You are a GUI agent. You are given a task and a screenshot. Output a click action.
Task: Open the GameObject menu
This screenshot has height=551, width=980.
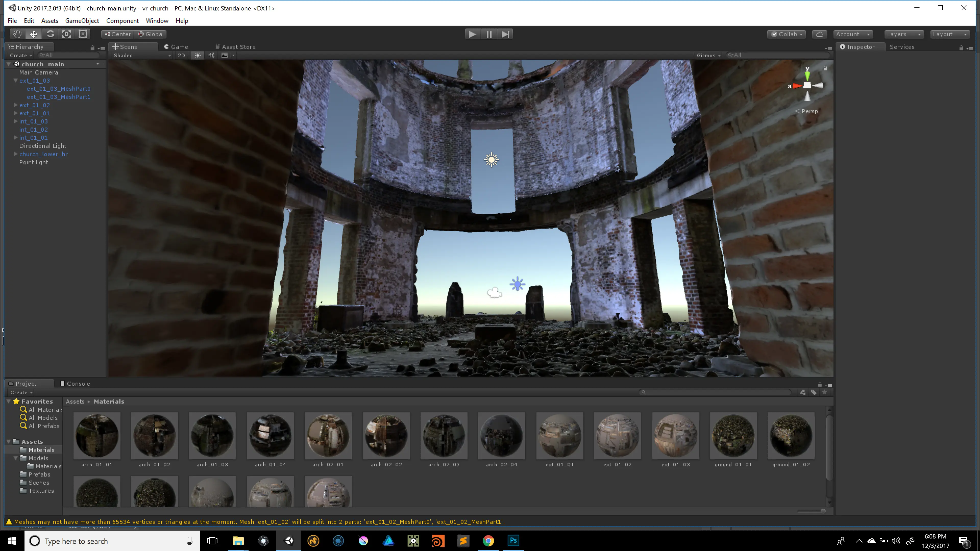82,21
